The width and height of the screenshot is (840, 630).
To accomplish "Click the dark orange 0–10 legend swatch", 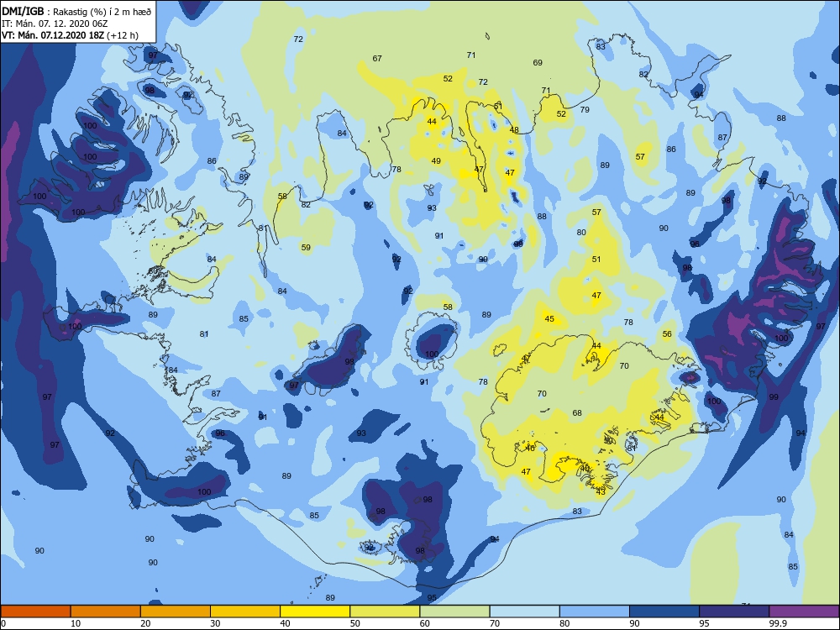I will tap(35, 612).
